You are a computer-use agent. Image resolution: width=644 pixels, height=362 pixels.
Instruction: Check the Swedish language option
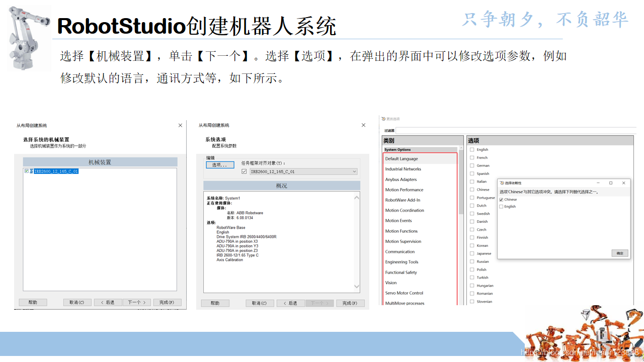point(472,214)
